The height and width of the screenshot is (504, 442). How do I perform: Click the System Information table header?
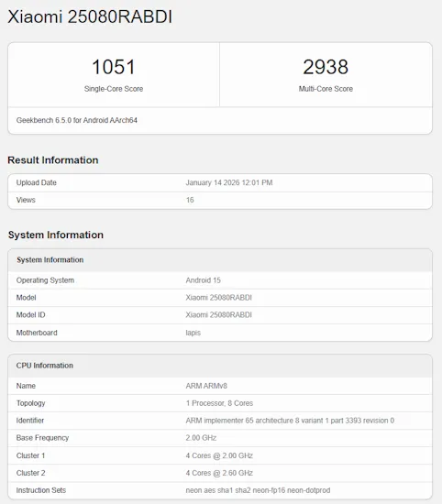pos(50,259)
